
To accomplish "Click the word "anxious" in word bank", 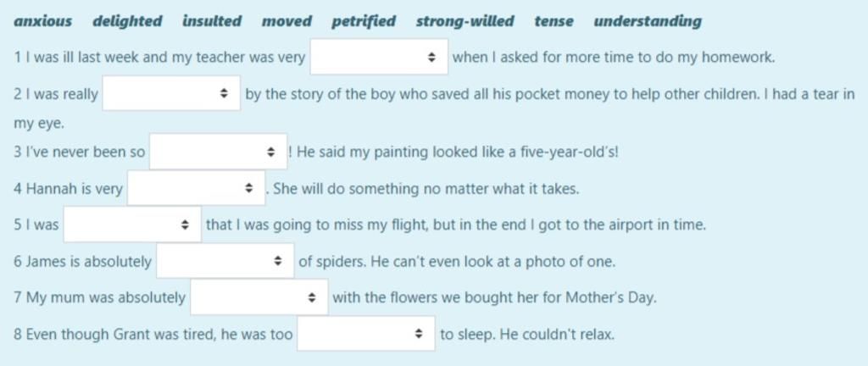I will click(x=42, y=21).
